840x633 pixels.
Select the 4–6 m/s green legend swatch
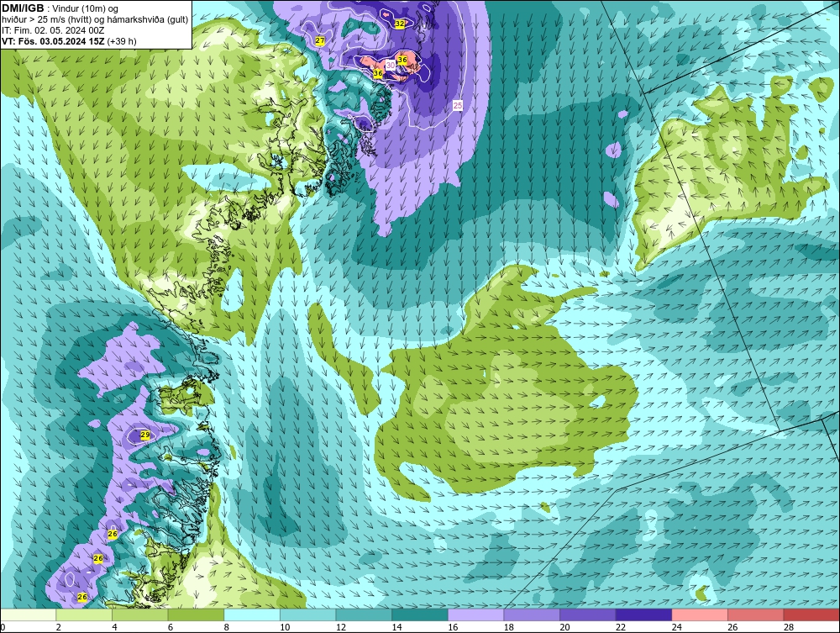point(139,615)
